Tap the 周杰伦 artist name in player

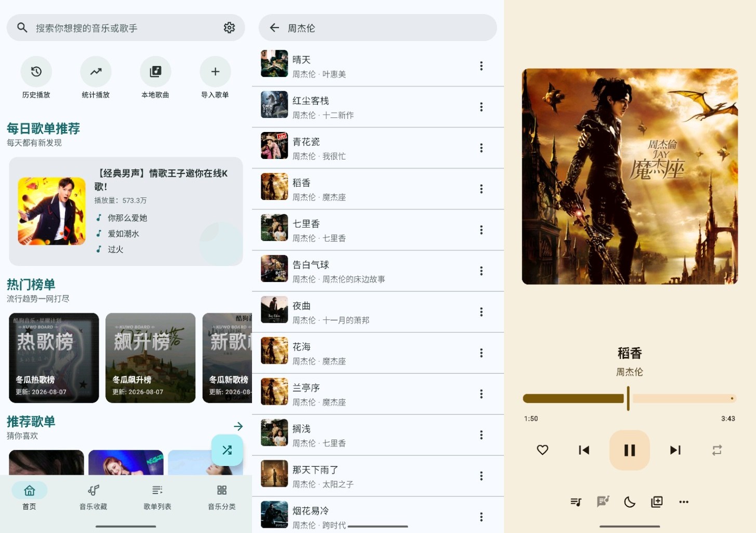click(630, 372)
